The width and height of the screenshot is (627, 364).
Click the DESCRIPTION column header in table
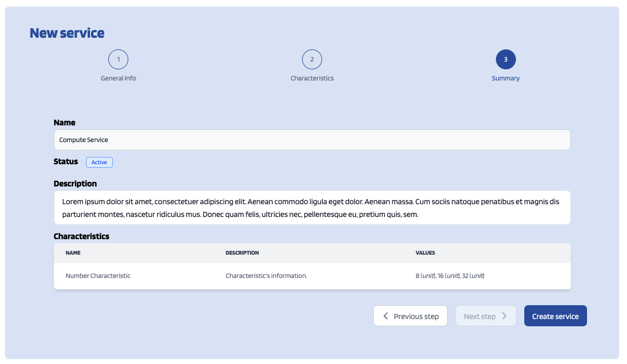[x=242, y=253]
